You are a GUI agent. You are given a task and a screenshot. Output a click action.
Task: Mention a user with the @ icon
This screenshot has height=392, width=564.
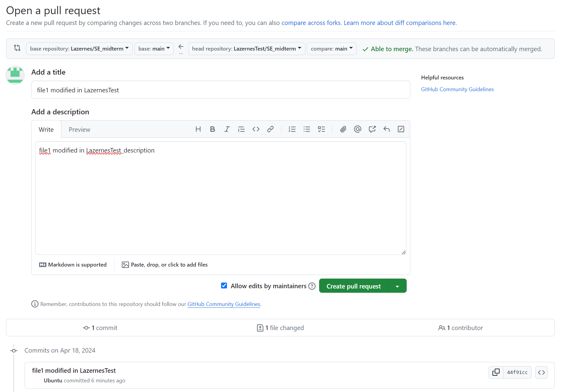[x=357, y=129]
